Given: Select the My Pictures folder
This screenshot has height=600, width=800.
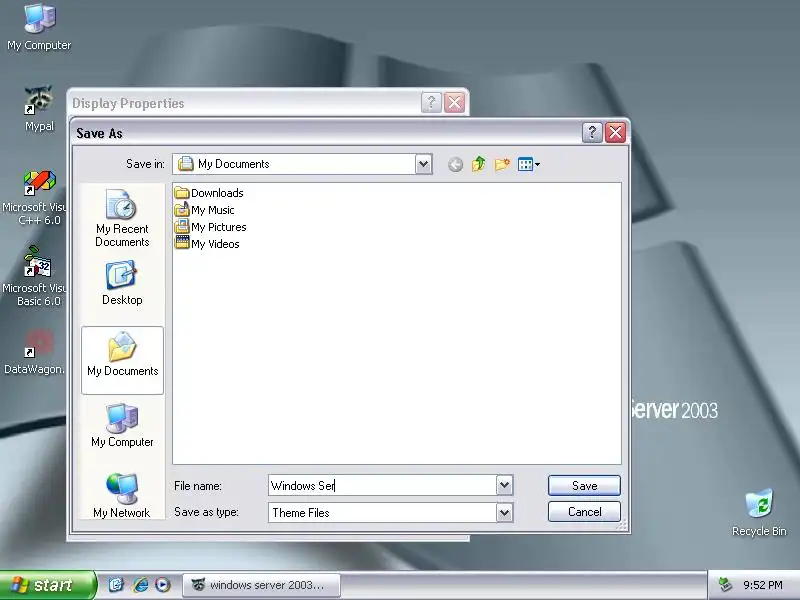Looking at the screenshot, I should (x=211, y=227).
